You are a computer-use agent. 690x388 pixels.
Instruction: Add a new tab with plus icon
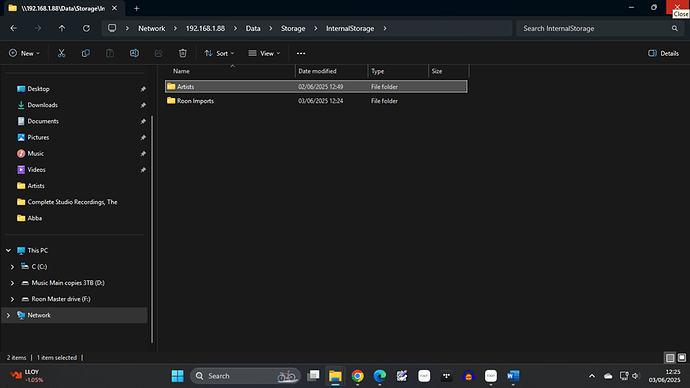point(136,8)
